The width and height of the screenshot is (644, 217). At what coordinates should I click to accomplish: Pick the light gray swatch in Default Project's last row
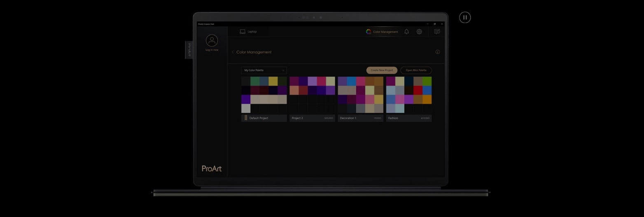click(246, 108)
